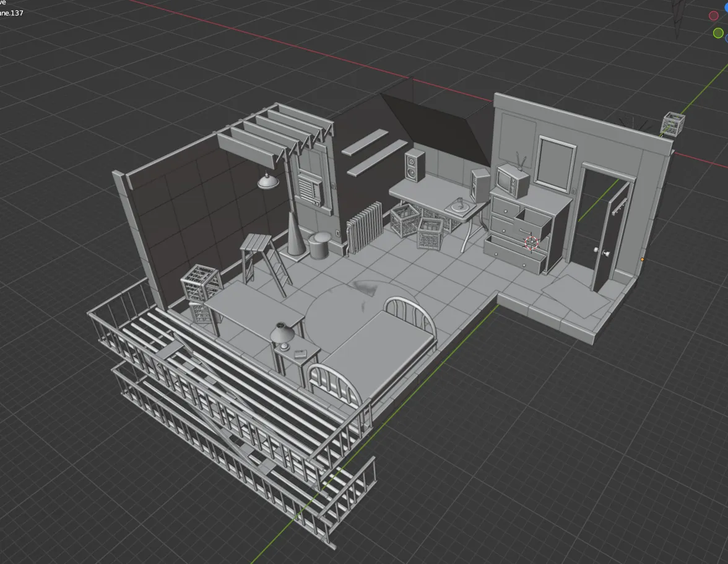The height and width of the screenshot is (564, 728).
Task: Select the speaker mounted beside the wall shelves
Action: pyautogui.click(x=414, y=165)
